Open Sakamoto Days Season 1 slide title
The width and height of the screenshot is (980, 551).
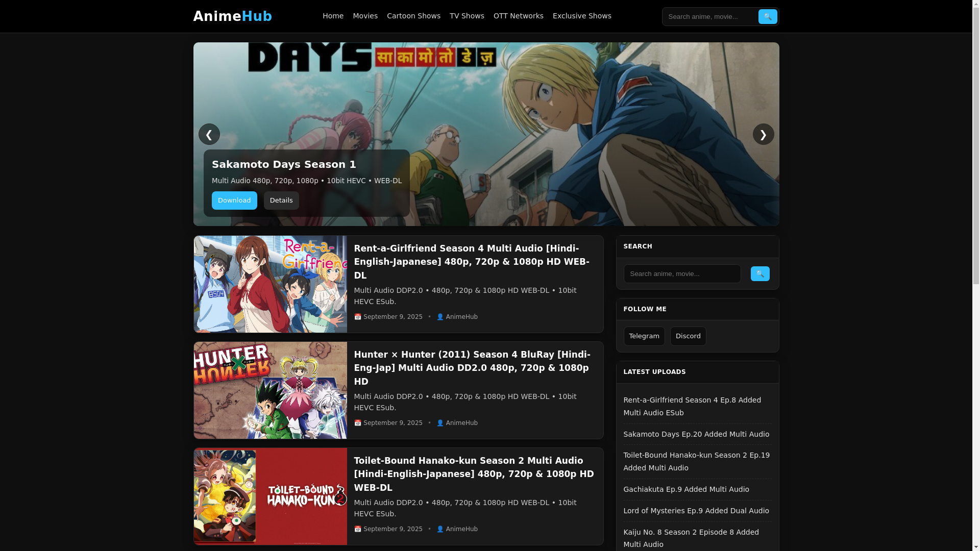[x=284, y=164]
